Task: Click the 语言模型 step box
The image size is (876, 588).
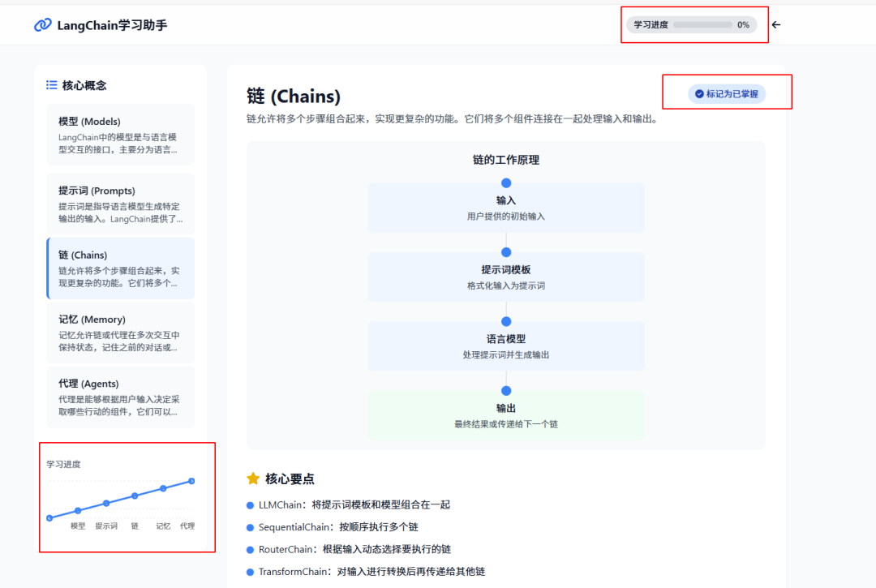Action: pos(506,346)
